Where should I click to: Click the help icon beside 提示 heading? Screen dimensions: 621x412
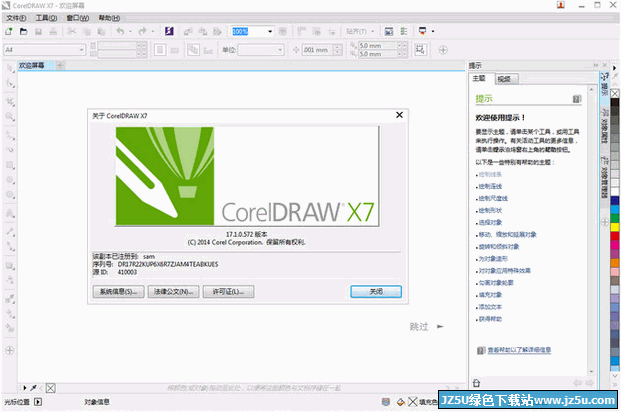577,99
